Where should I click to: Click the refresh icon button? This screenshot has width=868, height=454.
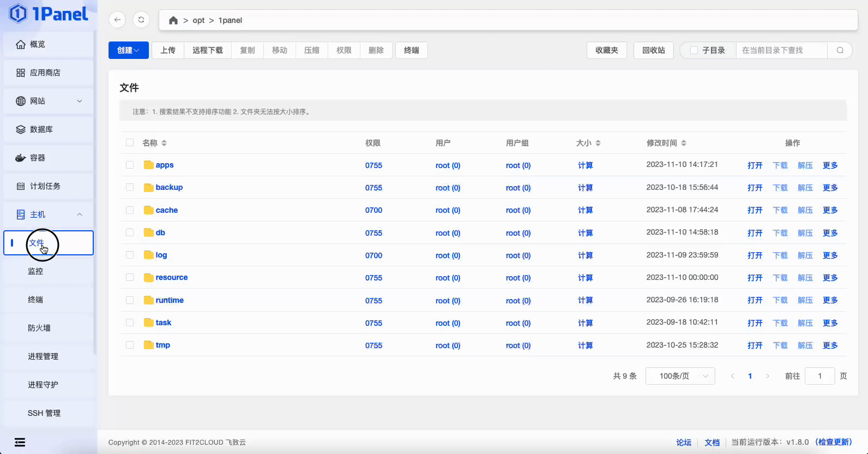(141, 20)
